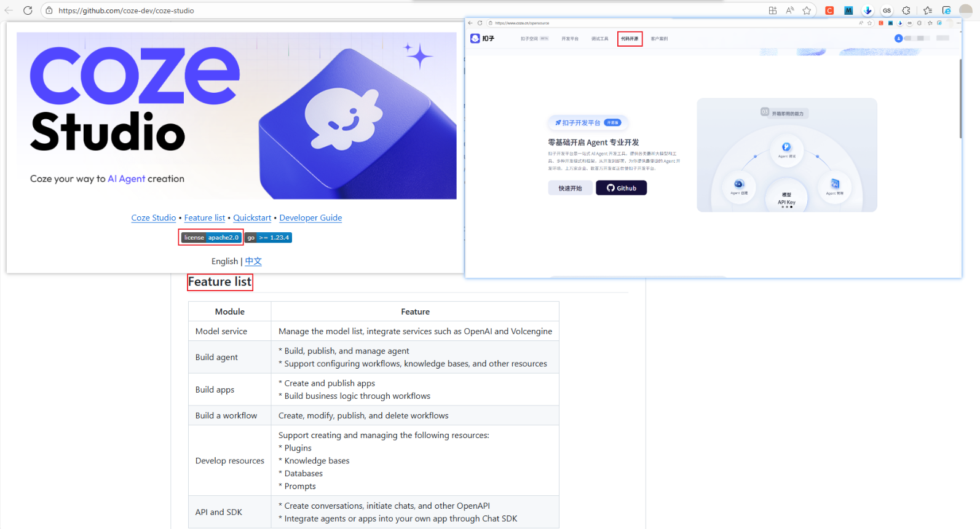The width and height of the screenshot is (980, 529).
Task: Star this page as favorite in main browser
Action: (x=807, y=10)
